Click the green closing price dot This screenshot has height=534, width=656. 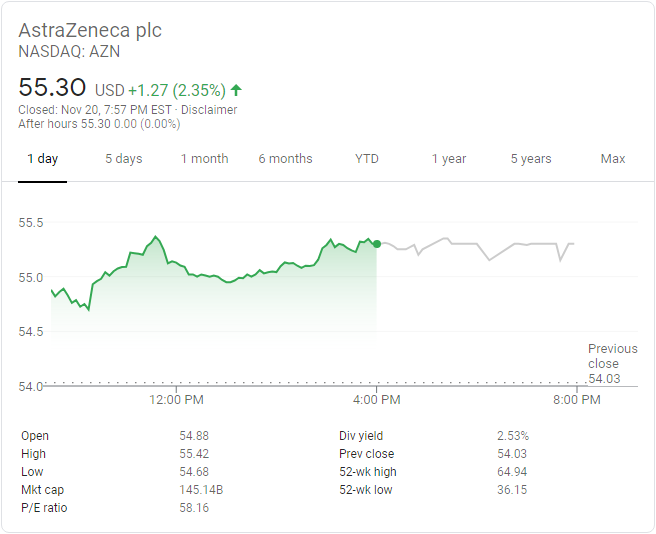[x=376, y=243]
